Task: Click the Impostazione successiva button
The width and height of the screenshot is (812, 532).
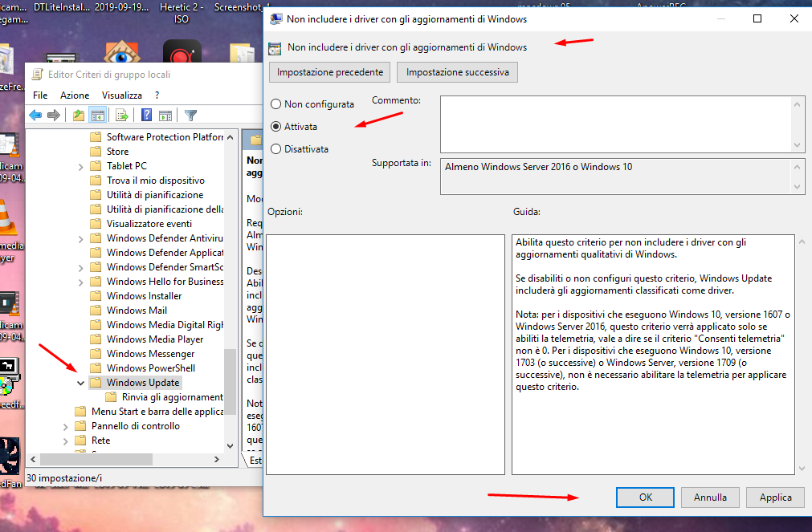Action: [x=457, y=72]
